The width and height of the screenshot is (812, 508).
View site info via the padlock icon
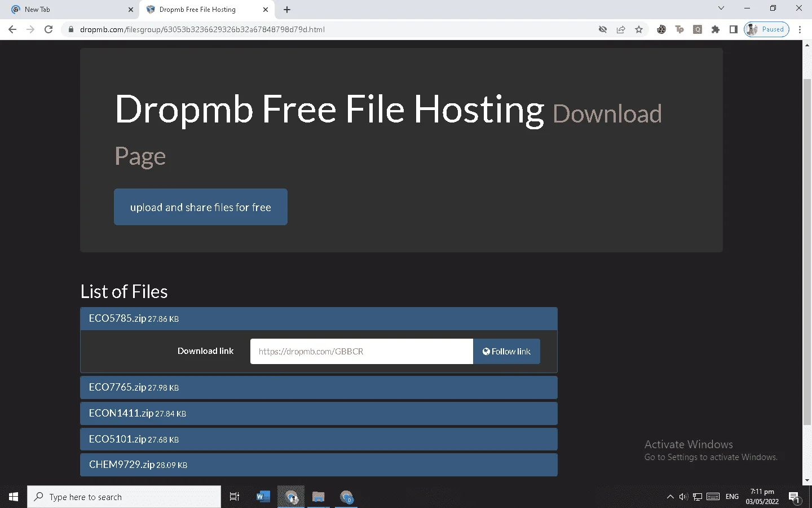click(x=70, y=29)
